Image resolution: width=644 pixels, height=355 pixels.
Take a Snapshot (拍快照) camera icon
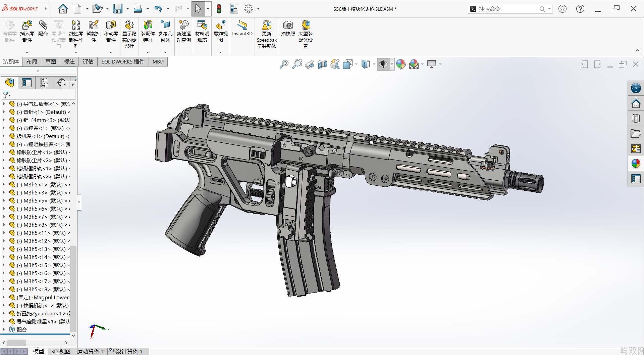(288, 26)
